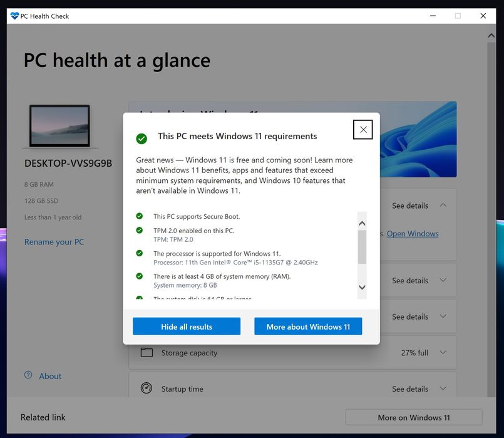
Task: Click the processor supported green check icon
Action: point(139,253)
